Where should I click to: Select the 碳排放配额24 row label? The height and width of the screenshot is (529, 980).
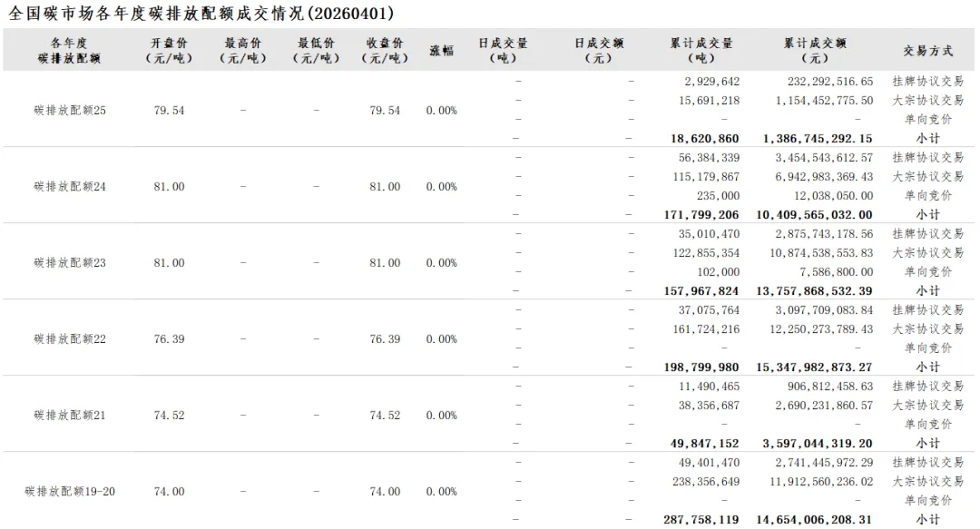point(70,187)
